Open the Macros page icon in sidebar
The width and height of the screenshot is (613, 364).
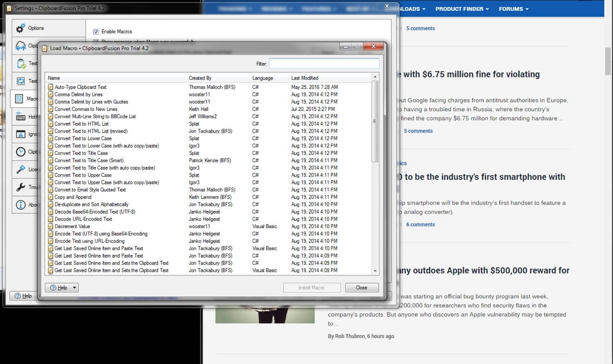19,99
